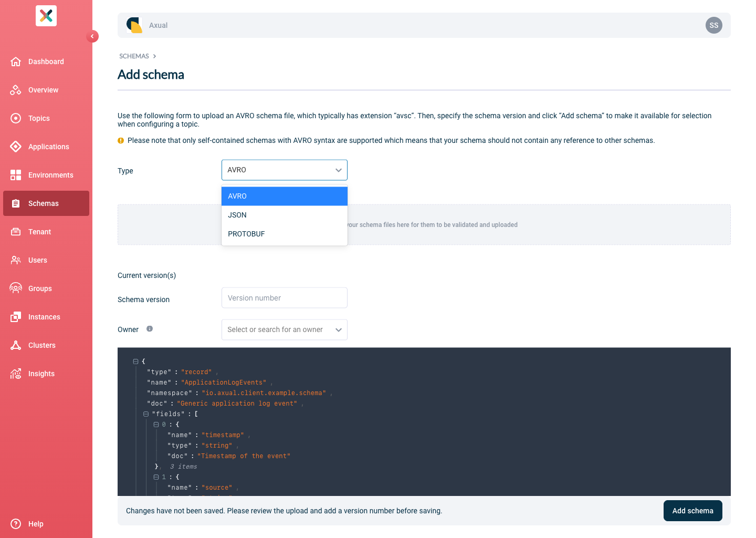This screenshot has height=538, width=756.
Task: Open the Overview icon in sidebar
Action: (16, 90)
